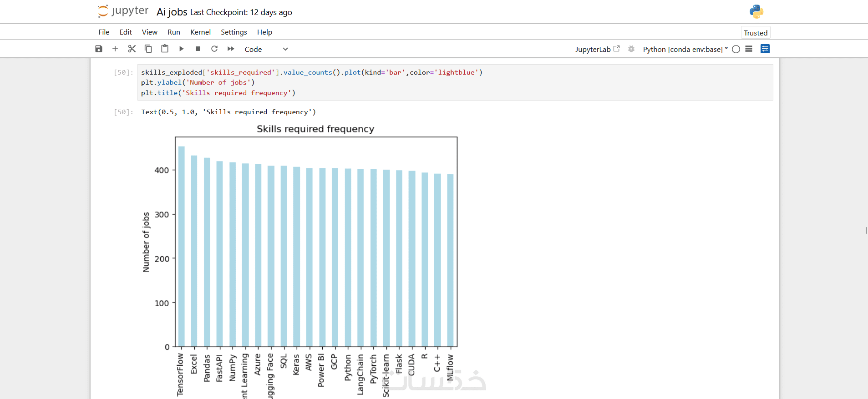Viewport: 868px width, 399px height.
Task: Open the Help menu
Action: pyautogui.click(x=264, y=32)
